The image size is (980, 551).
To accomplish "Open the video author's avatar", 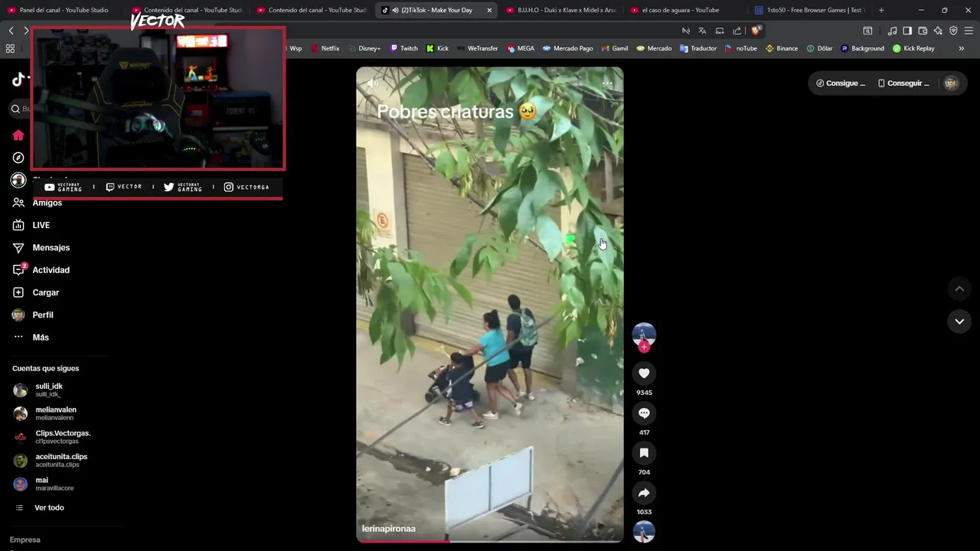I will pos(644,334).
